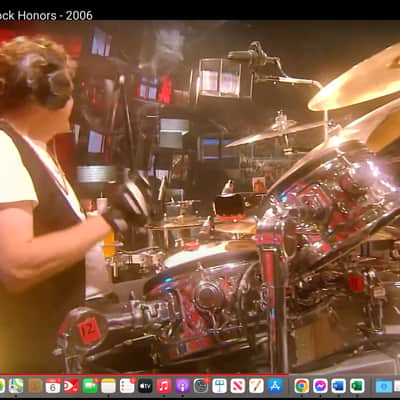Viewport: 400px width, 400px height.
Task: Open the brown Contacts icon in dock
Action: pos(35,386)
